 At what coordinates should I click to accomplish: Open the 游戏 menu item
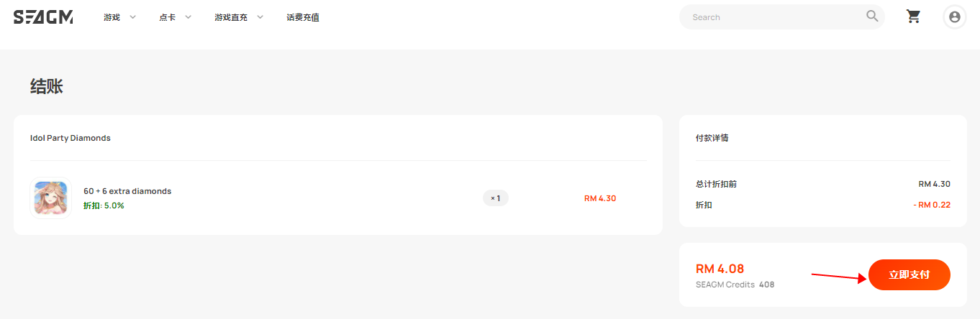(x=112, y=17)
